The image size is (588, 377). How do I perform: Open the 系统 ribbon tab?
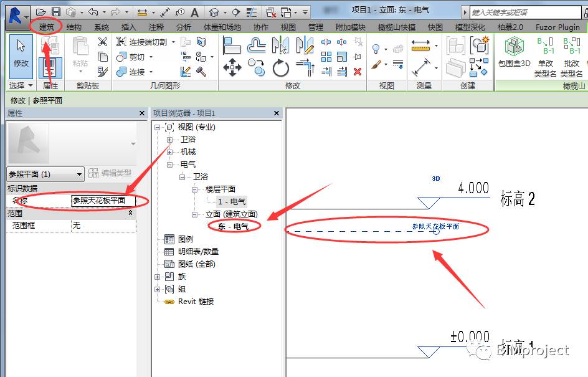[x=102, y=27]
